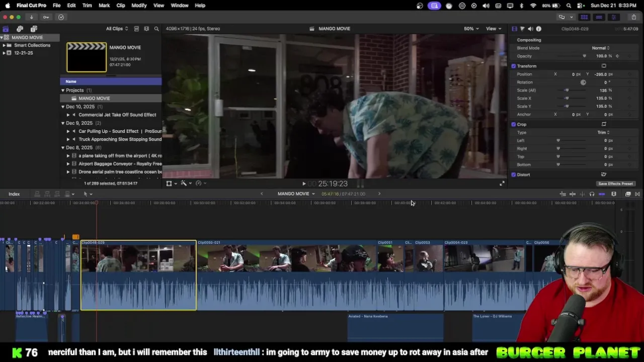Click the Distort onscreen controls icon
Image resolution: width=644 pixels, height=362 pixels.
click(x=604, y=174)
